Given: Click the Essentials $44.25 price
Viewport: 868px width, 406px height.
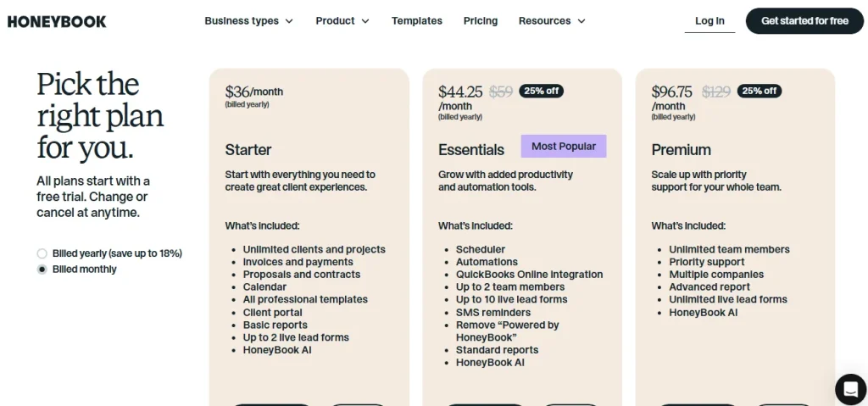Looking at the screenshot, I should [x=460, y=92].
